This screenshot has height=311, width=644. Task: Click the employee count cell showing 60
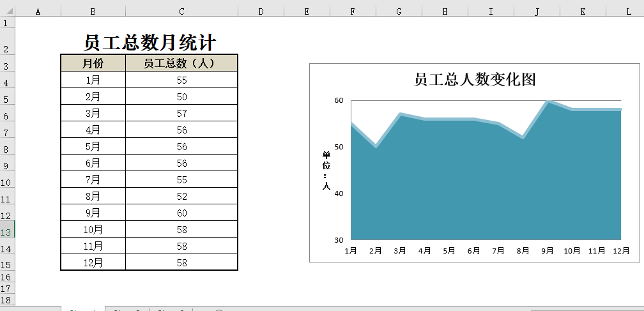[181, 213]
